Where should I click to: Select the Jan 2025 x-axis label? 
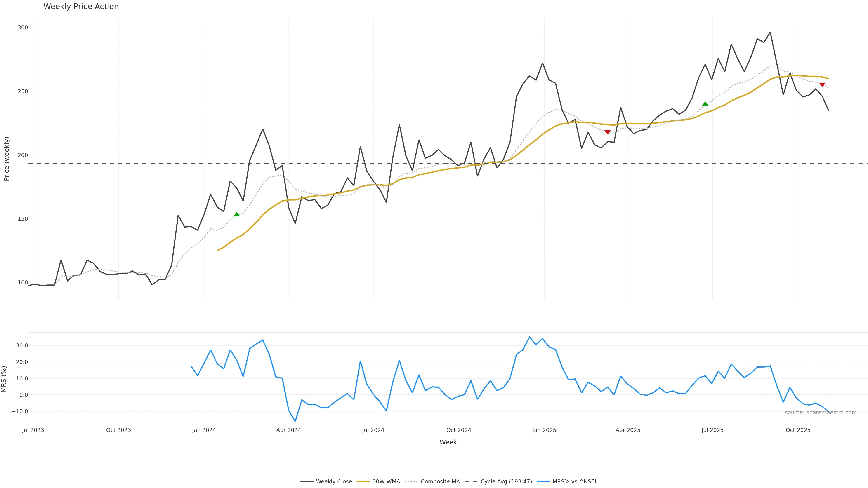tap(544, 430)
